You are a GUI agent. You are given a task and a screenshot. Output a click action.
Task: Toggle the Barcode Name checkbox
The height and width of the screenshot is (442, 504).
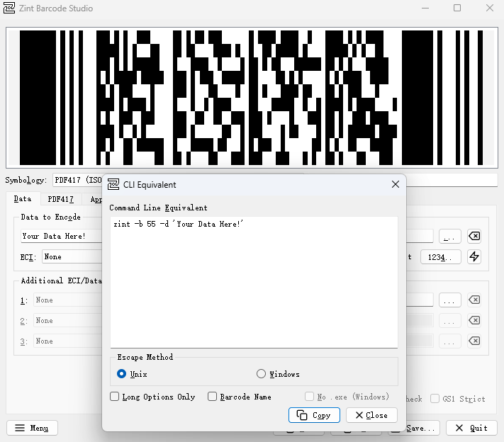coord(212,397)
